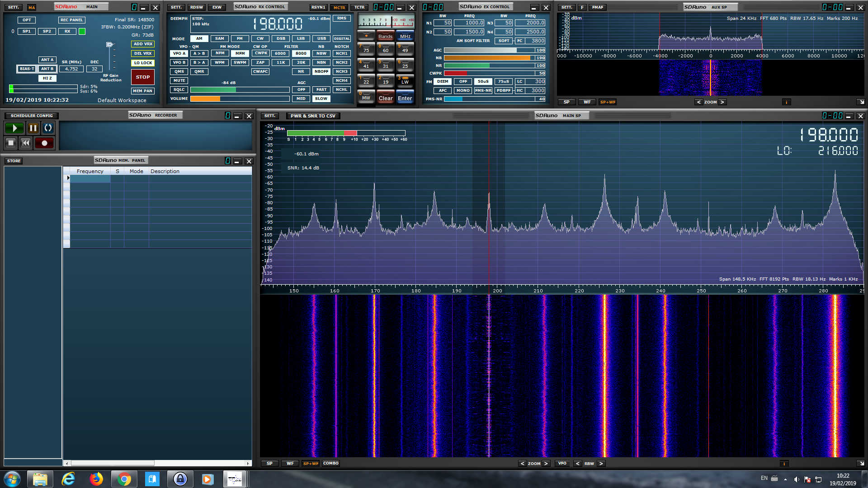
Task: Click the recorder play button
Action: point(14,128)
